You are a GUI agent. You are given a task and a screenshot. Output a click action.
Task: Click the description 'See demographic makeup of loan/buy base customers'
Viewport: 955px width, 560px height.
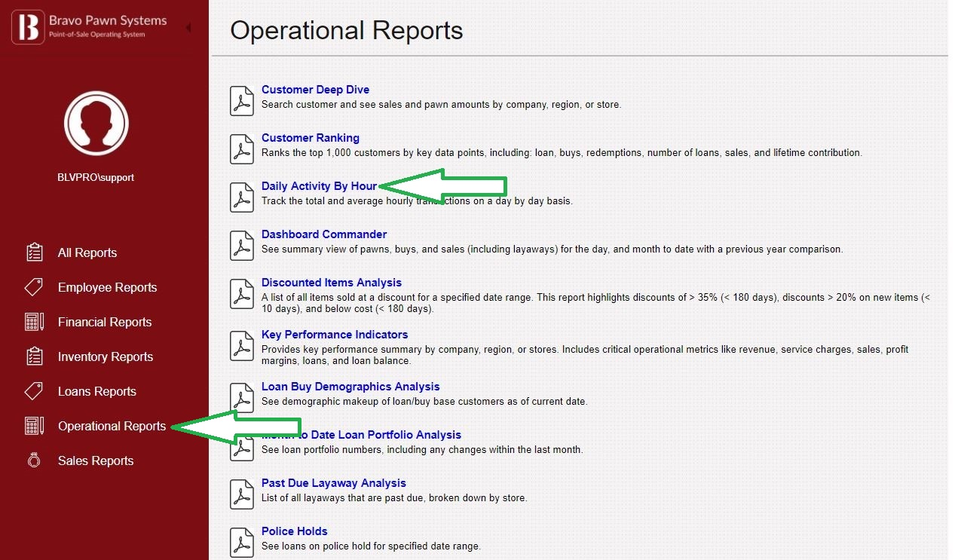click(x=424, y=402)
